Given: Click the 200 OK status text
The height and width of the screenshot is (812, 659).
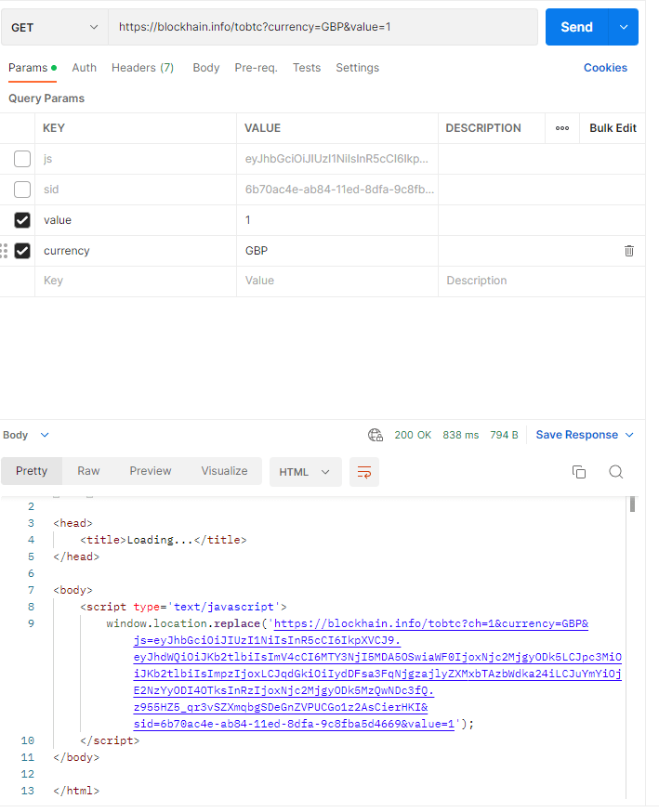Looking at the screenshot, I should click(413, 435).
